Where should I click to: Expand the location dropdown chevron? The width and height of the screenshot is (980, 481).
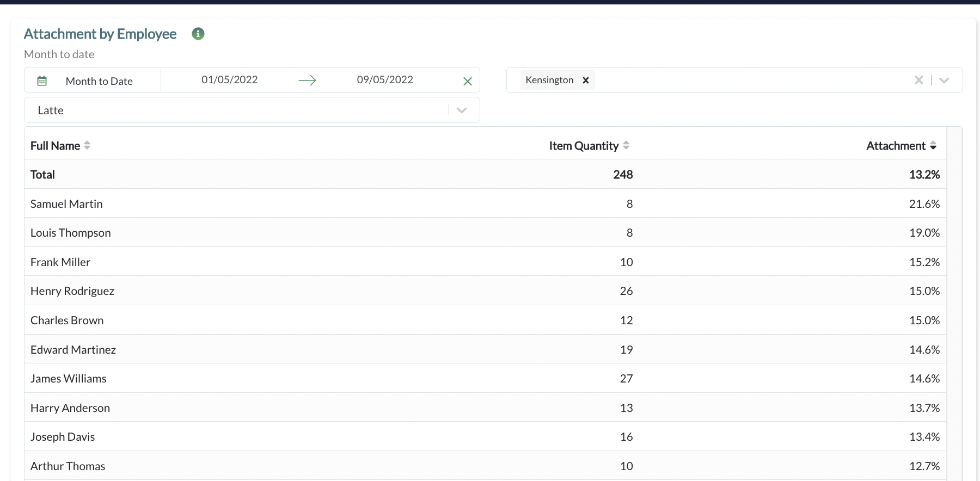944,80
